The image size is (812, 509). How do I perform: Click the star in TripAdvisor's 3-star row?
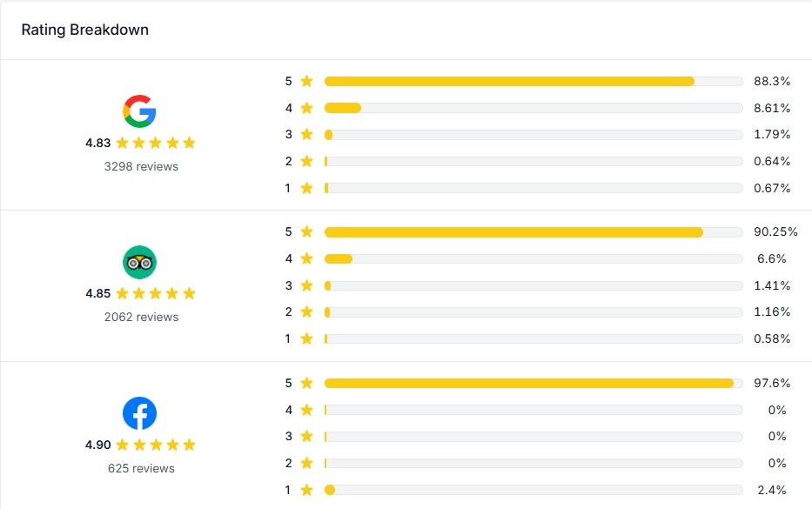tap(306, 285)
